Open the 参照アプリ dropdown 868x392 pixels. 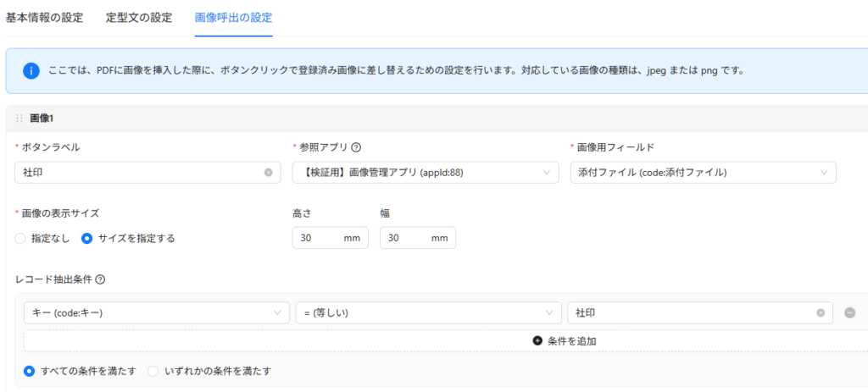[x=426, y=173]
